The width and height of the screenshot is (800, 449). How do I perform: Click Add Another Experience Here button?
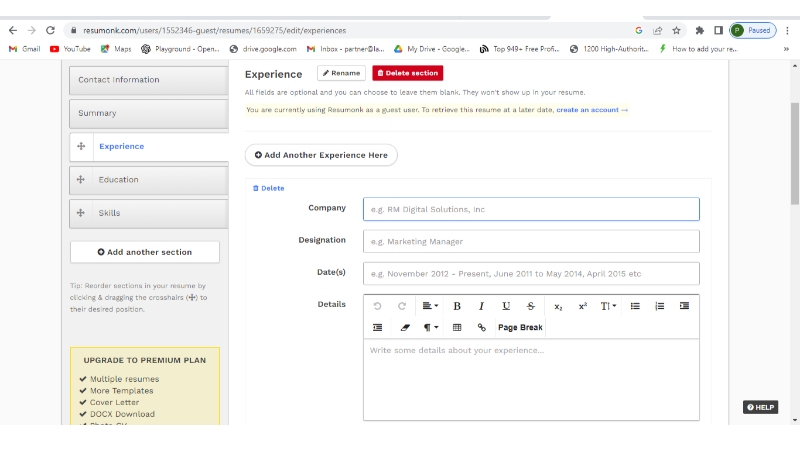tap(321, 155)
